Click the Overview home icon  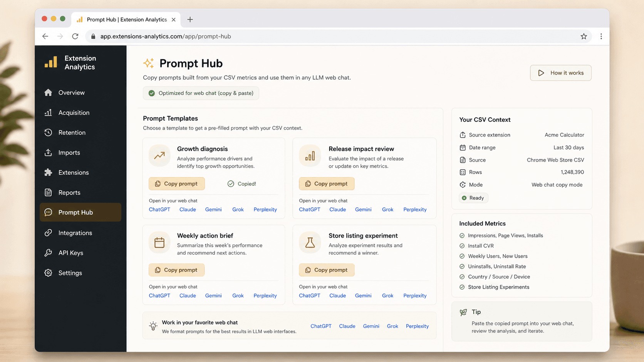(48, 92)
